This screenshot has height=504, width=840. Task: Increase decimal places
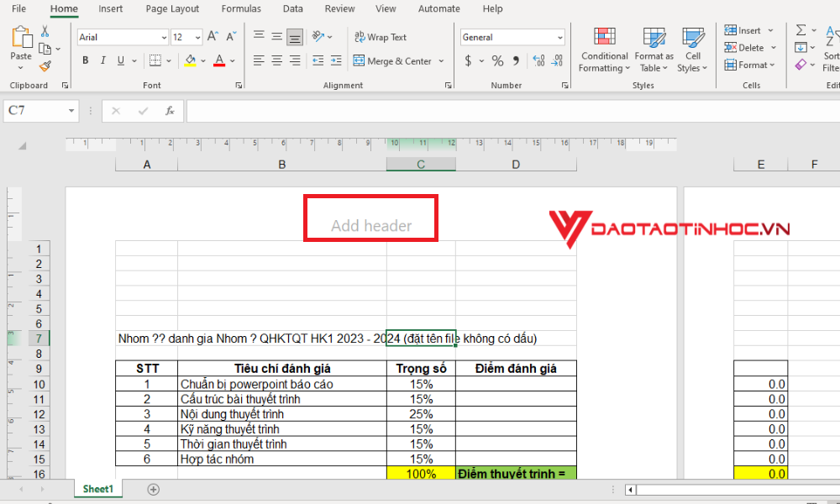[539, 60]
